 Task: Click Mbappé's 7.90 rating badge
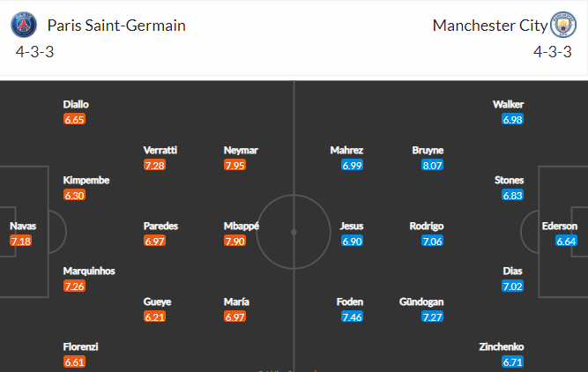[x=234, y=241]
